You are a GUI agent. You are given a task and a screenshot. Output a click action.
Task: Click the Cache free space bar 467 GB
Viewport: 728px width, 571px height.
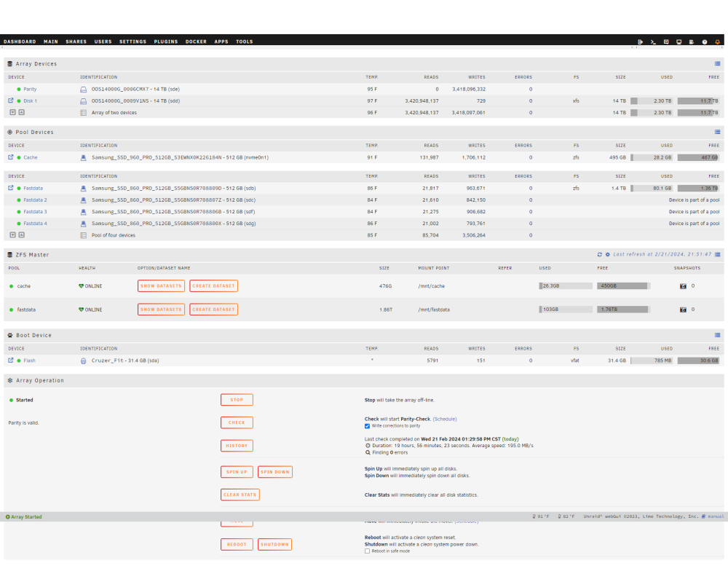(698, 157)
